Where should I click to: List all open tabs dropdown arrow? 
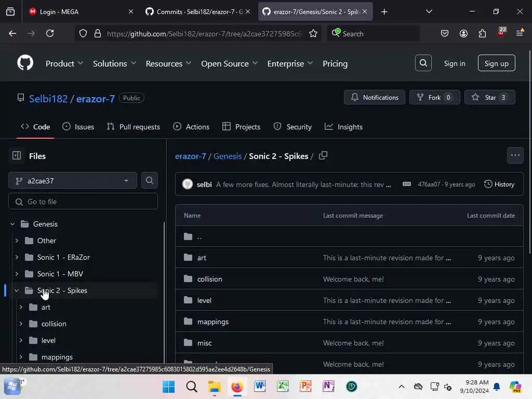429,11
